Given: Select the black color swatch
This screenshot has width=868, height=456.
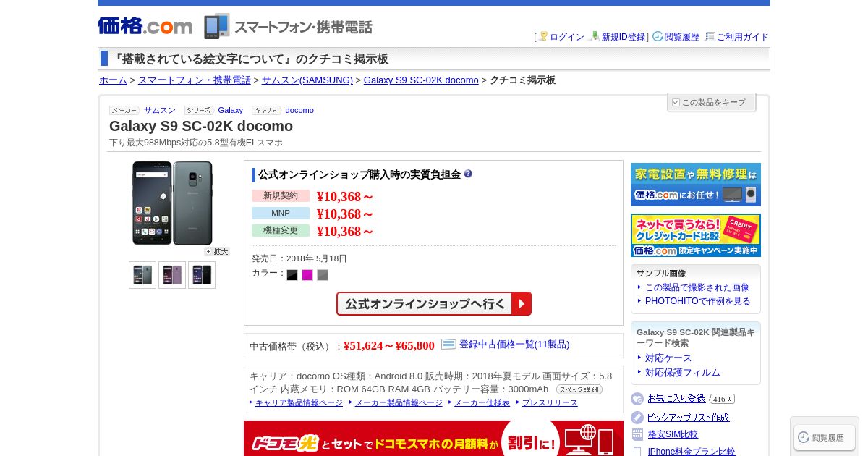Looking at the screenshot, I should click(292, 275).
